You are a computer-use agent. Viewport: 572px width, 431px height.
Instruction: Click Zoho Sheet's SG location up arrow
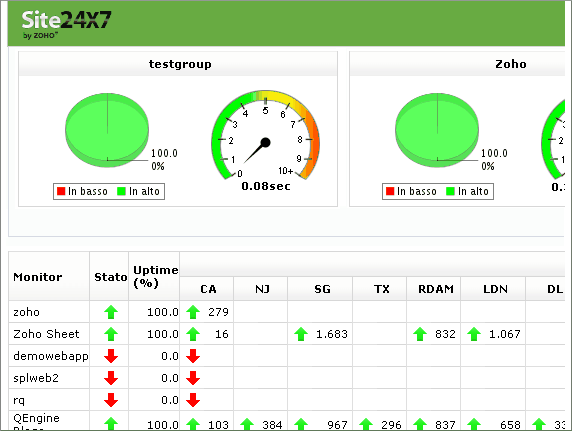coord(301,334)
